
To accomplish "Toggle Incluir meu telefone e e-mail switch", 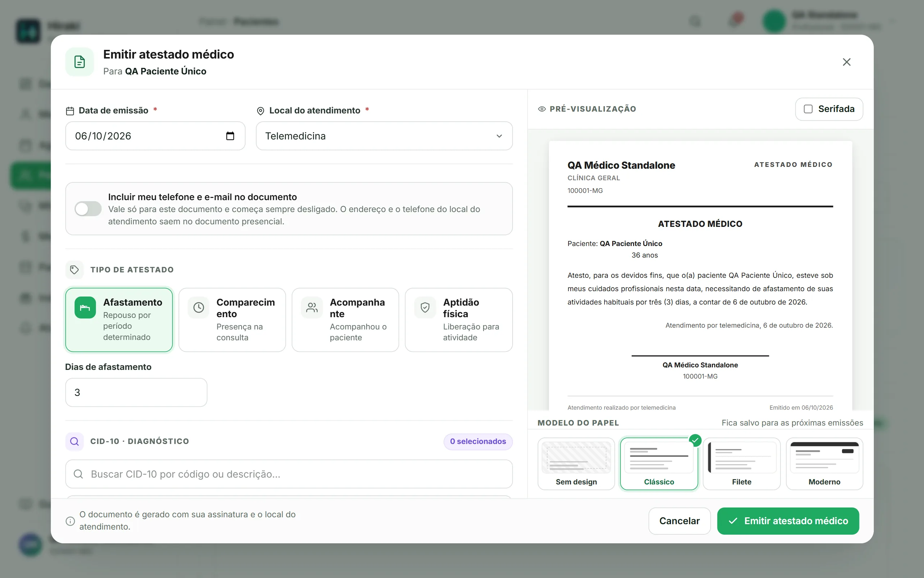I will (88, 209).
